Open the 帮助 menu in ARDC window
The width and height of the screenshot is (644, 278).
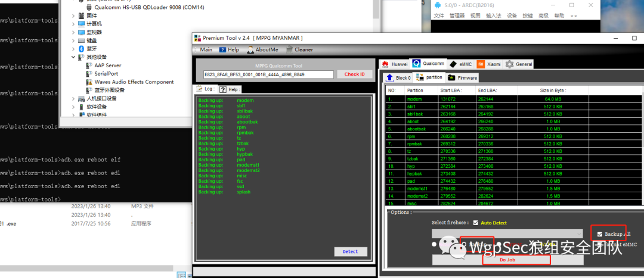[559, 15]
